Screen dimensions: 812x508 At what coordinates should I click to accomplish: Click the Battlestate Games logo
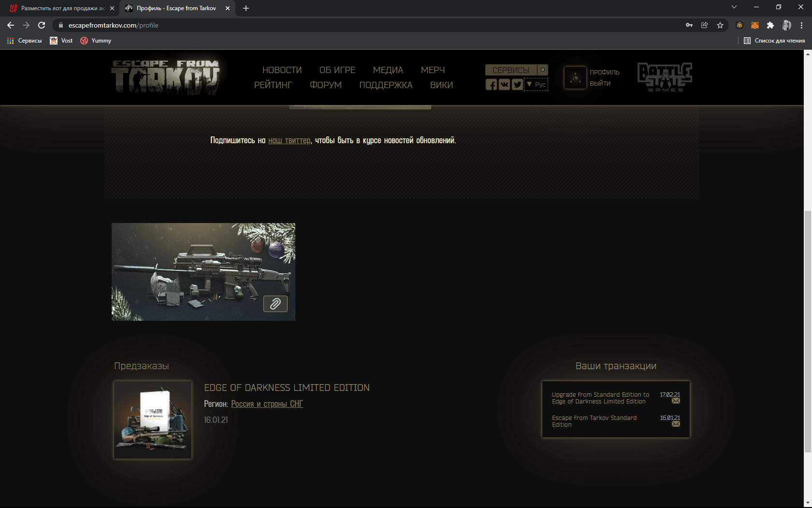coord(665,77)
